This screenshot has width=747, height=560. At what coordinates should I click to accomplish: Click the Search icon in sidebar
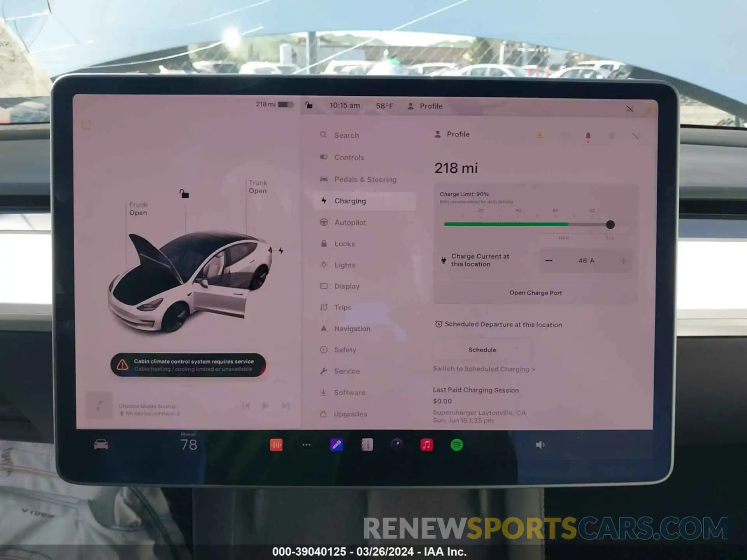point(323,135)
